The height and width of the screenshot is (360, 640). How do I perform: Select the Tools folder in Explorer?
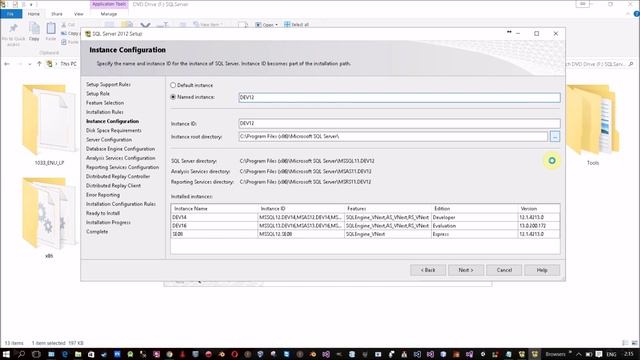(x=593, y=124)
